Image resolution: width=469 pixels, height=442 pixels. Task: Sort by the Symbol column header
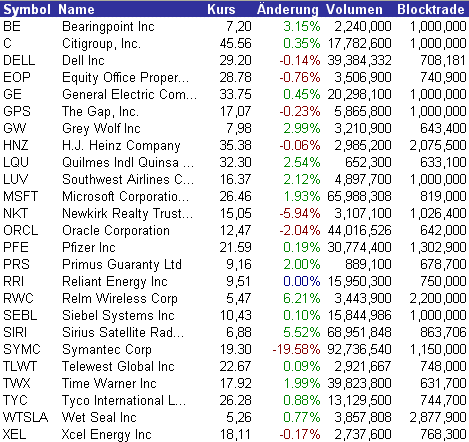(27, 9)
